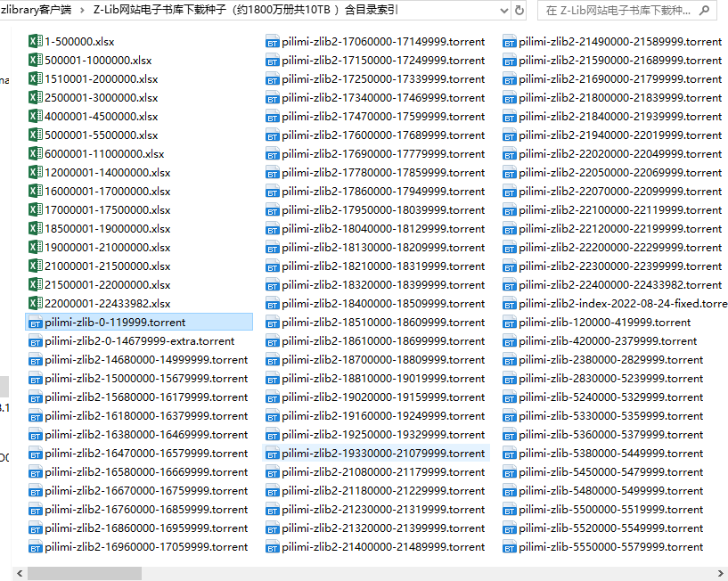Image resolution: width=728 pixels, height=581 pixels.
Task: Click the search box for this folder
Action: coord(624,11)
